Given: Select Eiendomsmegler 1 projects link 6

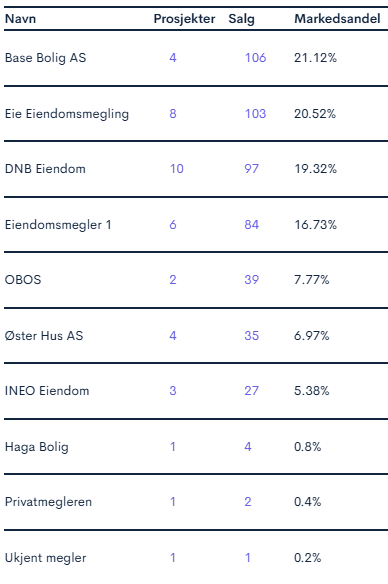Looking at the screenshot, I should point(173,225).
